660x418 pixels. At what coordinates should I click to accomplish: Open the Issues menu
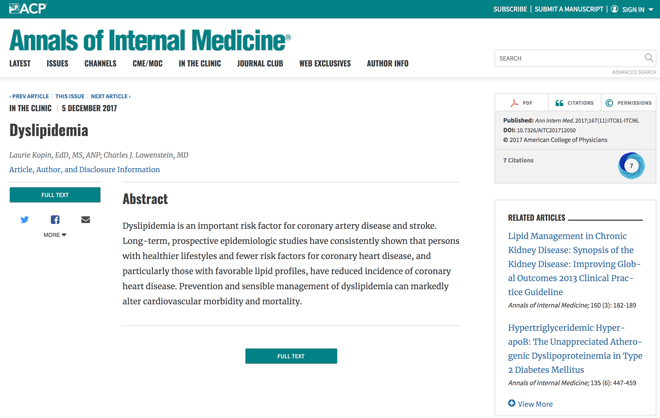[57, 63]
